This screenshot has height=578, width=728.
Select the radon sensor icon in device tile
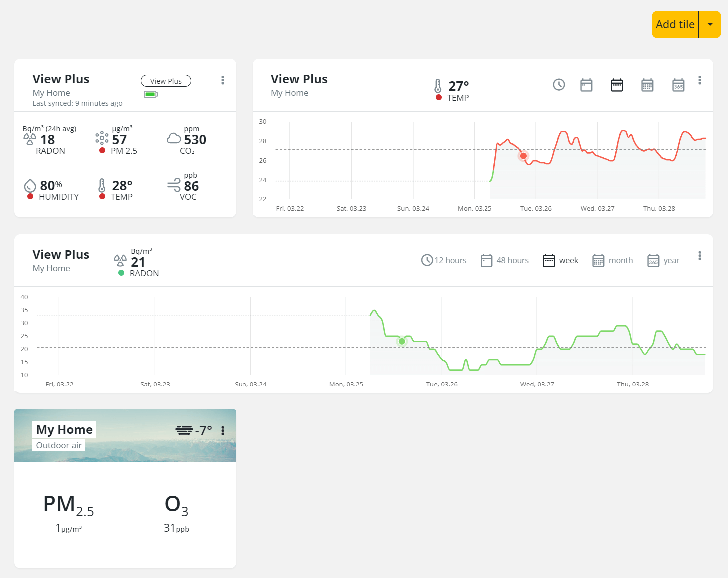click(x=30, y=139)
